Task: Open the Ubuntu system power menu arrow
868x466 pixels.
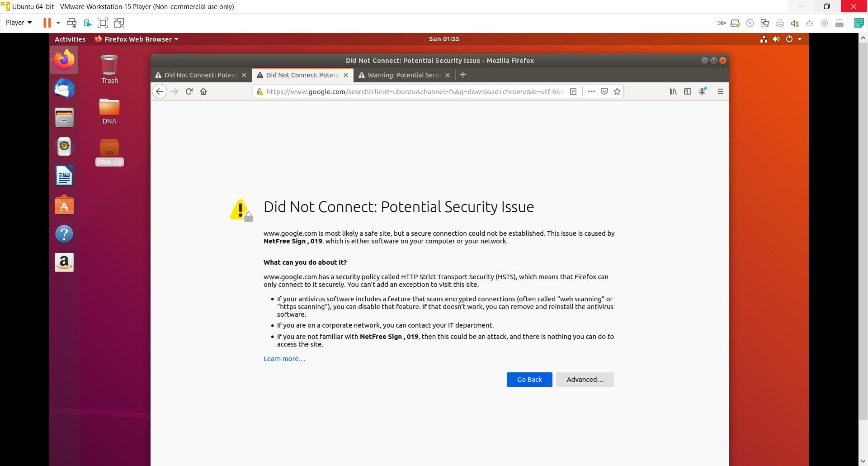Action: pos(800,39)
